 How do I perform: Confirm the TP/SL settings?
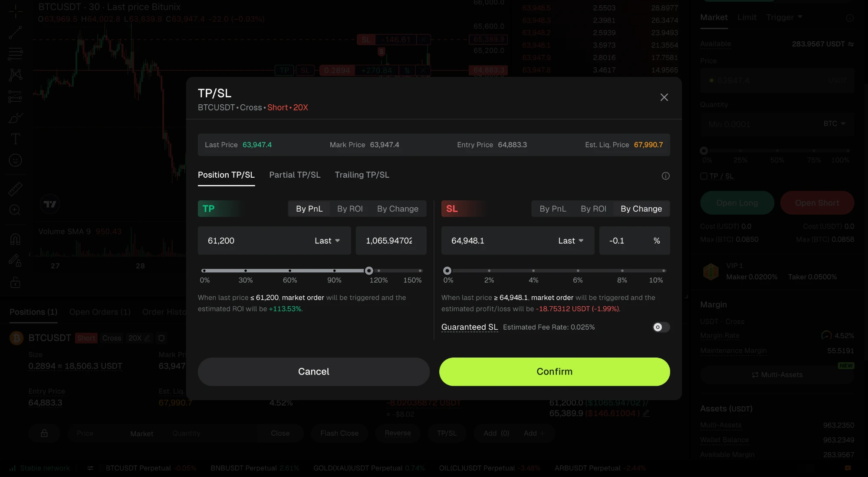pyautogui.click(x=554, y=372)
